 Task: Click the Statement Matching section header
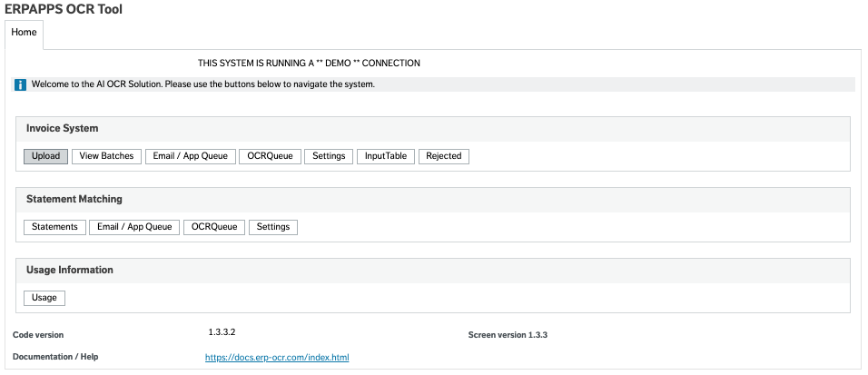433,200
